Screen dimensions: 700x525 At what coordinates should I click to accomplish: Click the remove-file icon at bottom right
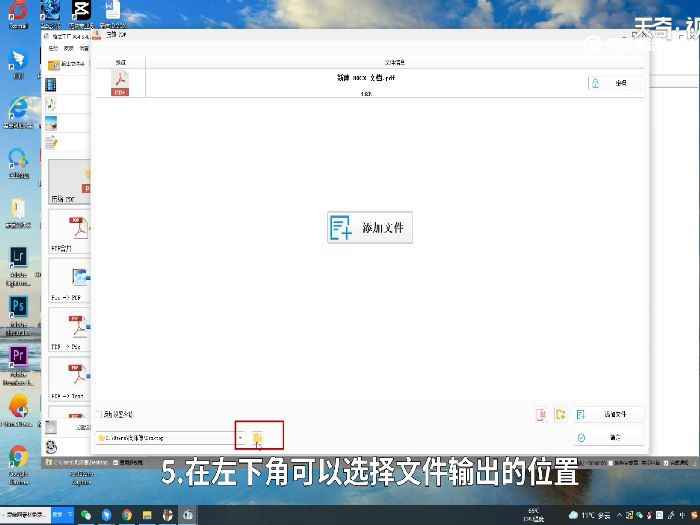click(541, 415)
